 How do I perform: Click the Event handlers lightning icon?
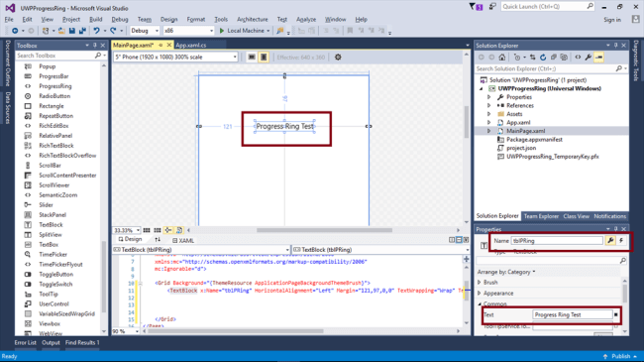(x=621, y=241)
